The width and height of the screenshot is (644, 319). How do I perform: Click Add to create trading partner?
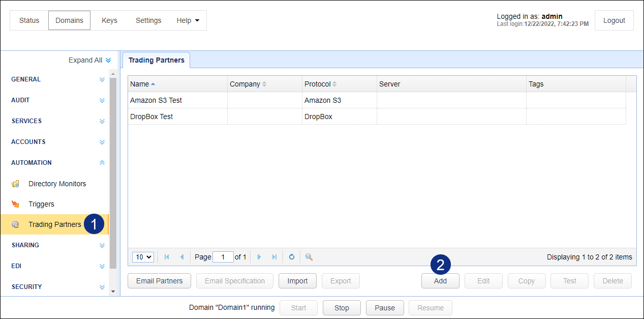coord(440,281)
